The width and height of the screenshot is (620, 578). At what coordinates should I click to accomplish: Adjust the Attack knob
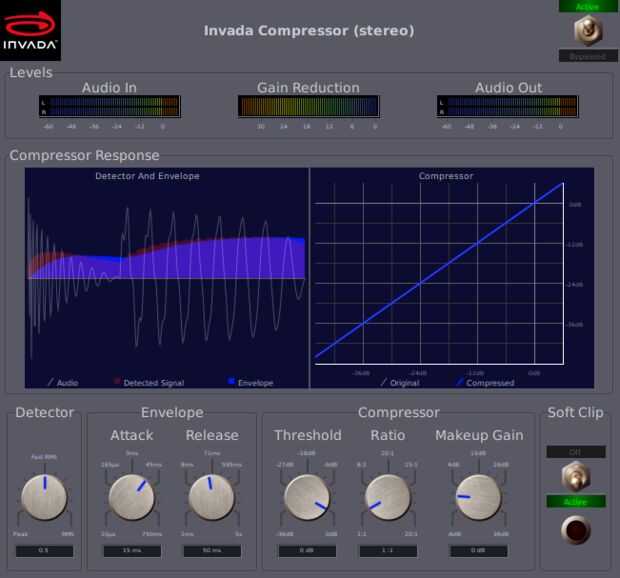(132, 497)
